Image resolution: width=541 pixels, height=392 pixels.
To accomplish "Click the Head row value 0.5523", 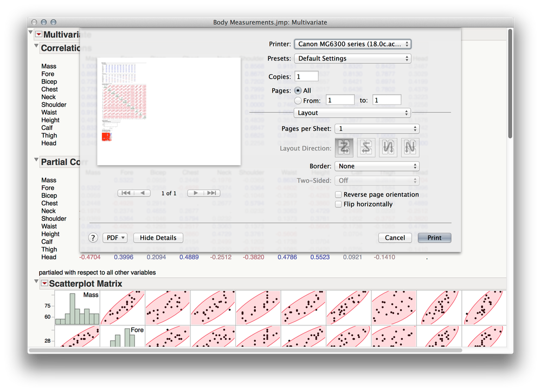I will [320, 257].
